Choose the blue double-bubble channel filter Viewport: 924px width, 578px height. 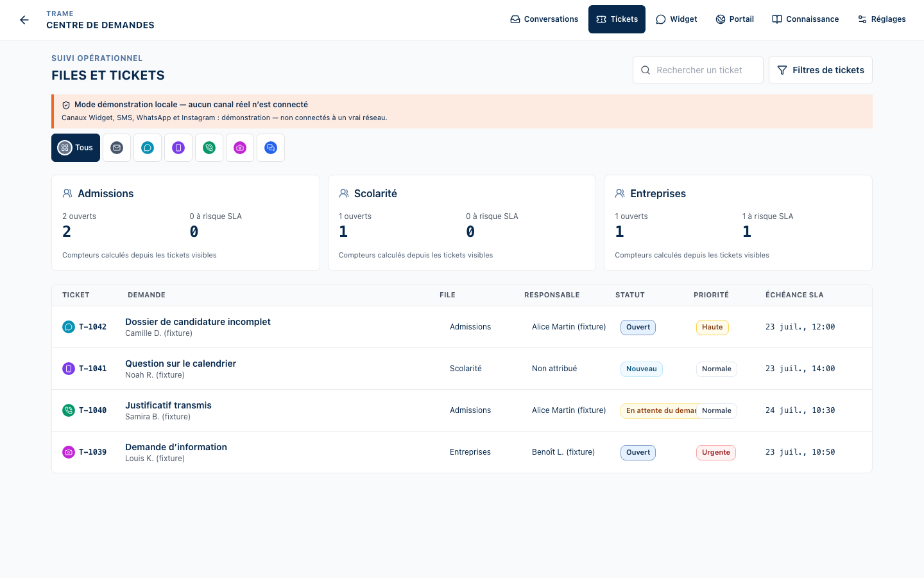coord(271,148)
